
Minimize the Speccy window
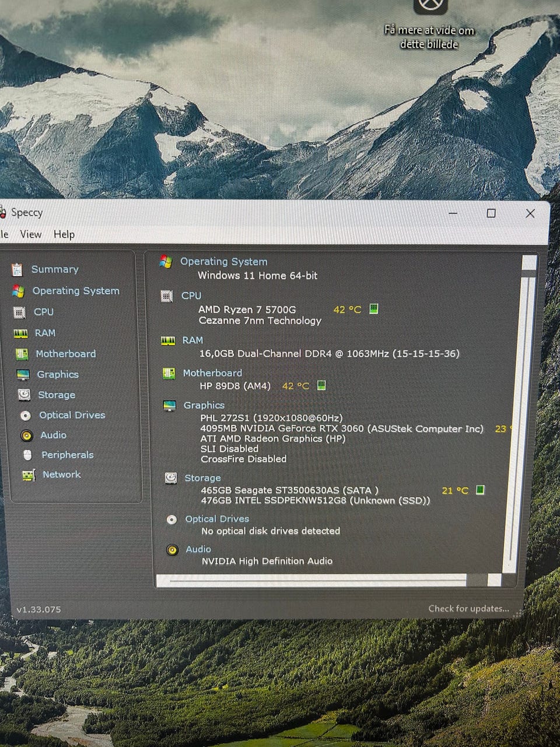(x=453, y=213)
